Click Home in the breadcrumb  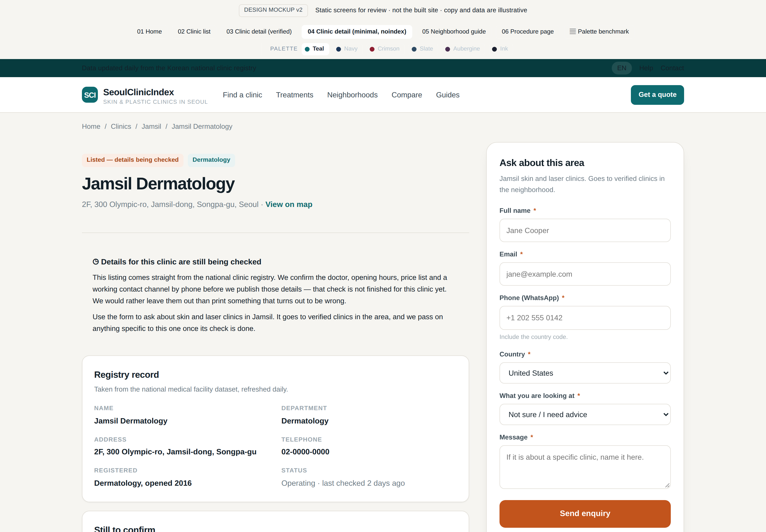[x=91, y=127]
